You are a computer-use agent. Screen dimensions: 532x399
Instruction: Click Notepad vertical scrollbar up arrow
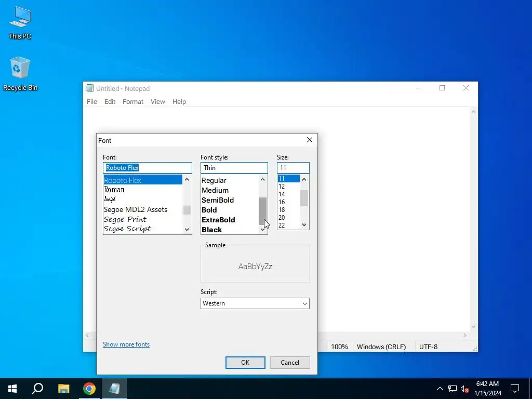tap(474, 112)
